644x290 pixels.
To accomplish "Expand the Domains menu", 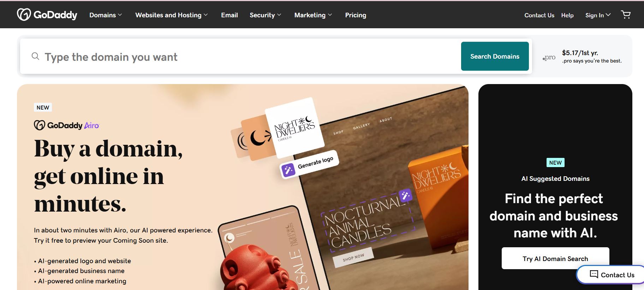I will pyautogui.click(x=106, y=15).
